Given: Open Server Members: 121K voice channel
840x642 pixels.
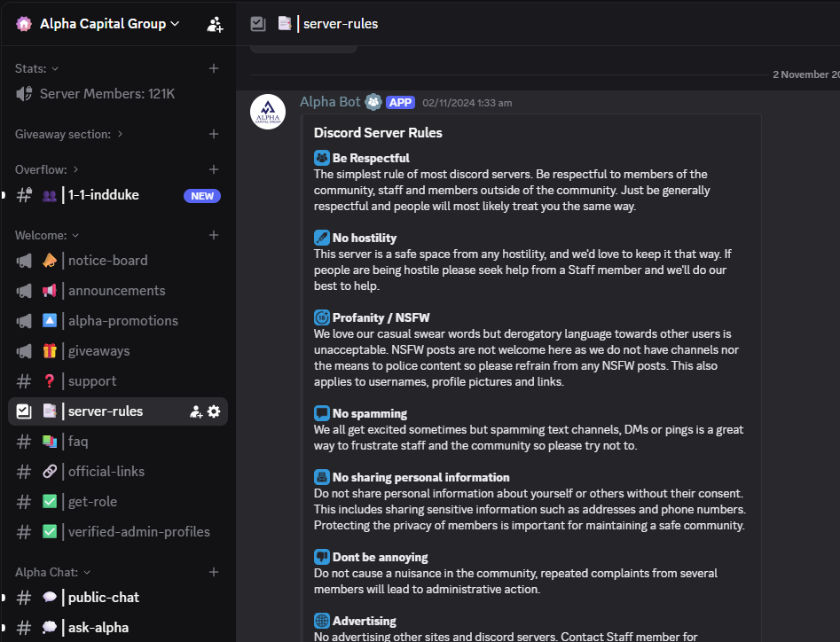Looking at the screenshot, I should [118, 94].
